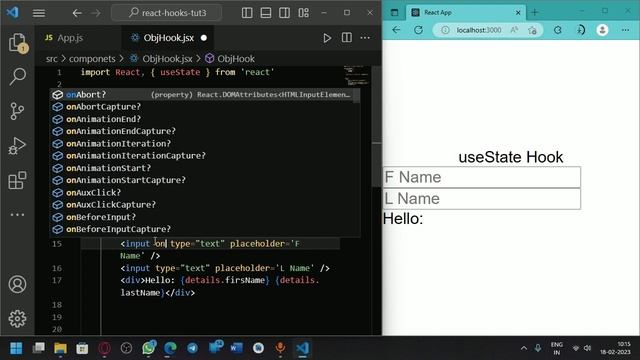The height and width of the screenshot is (360, 640).
Task: Show hidden system tray icons
Action: click(x=524, y=348)
